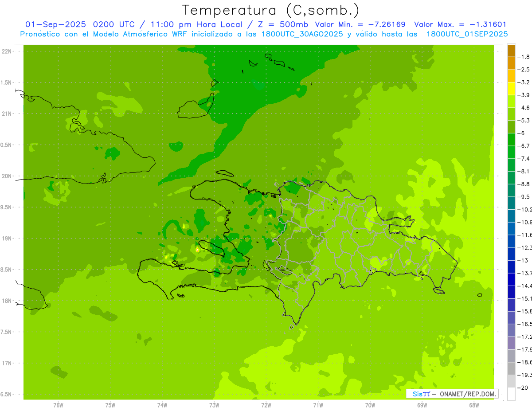The width and height of the screenshot is (532, 411).
Task: Click the '18N' latitude label
Action: coord(7,301)
